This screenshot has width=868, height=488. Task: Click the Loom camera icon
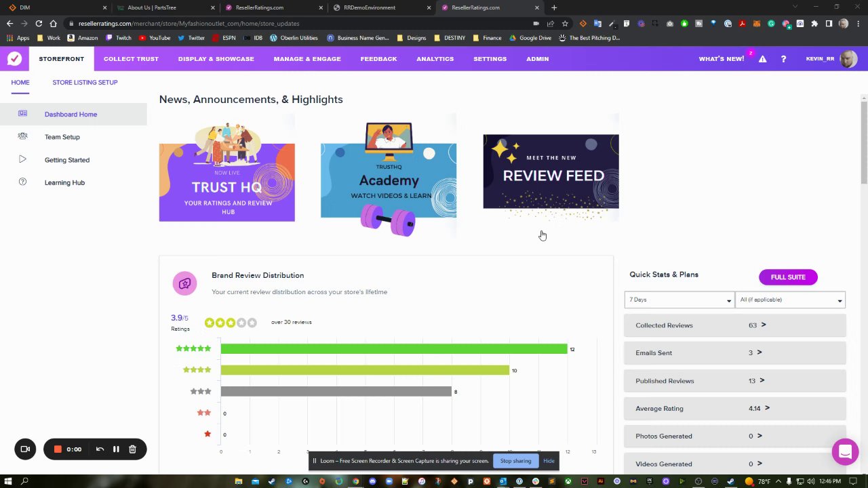(25, 449)
